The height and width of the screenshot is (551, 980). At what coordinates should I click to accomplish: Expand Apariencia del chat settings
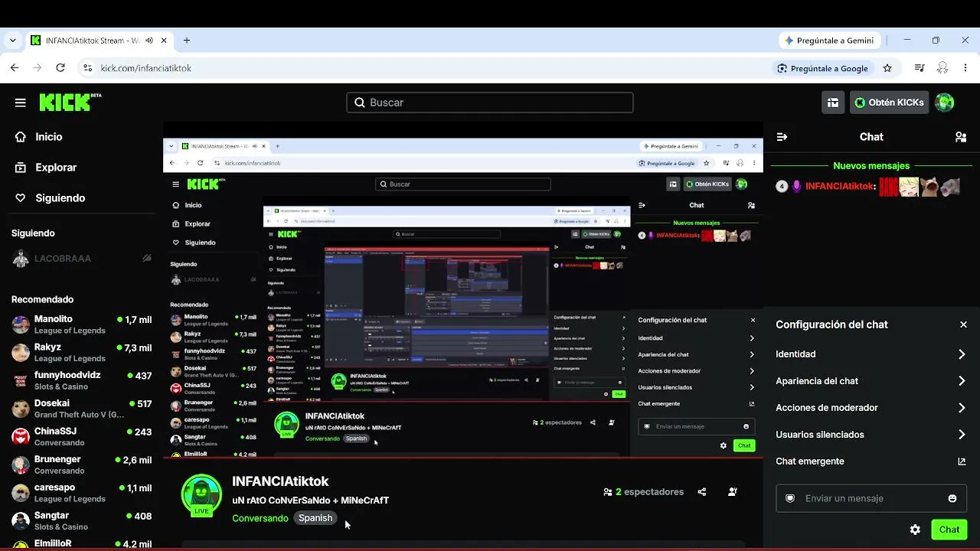[871, 381]
